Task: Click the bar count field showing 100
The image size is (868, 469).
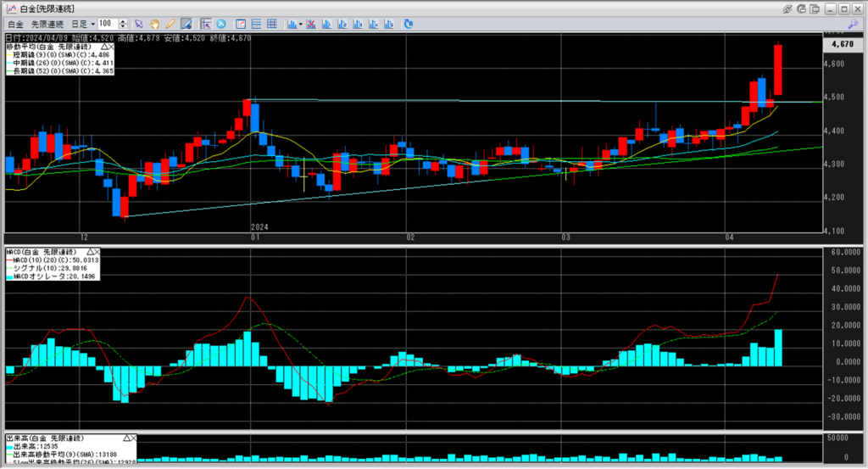Action: pos(108,24)
